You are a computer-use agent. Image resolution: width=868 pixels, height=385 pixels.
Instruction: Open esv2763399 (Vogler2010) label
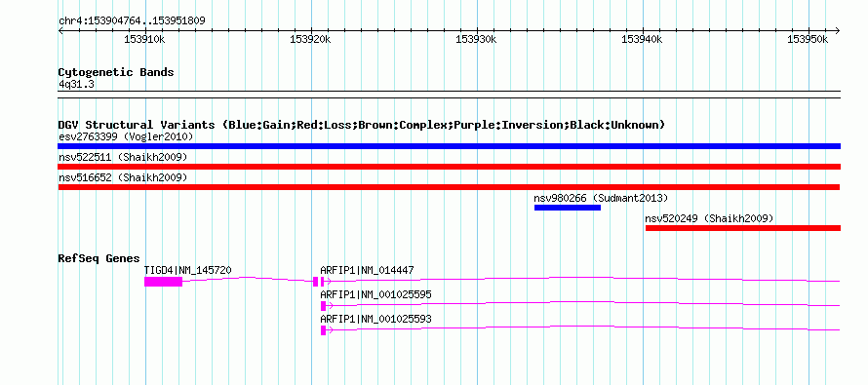point(126,136)
